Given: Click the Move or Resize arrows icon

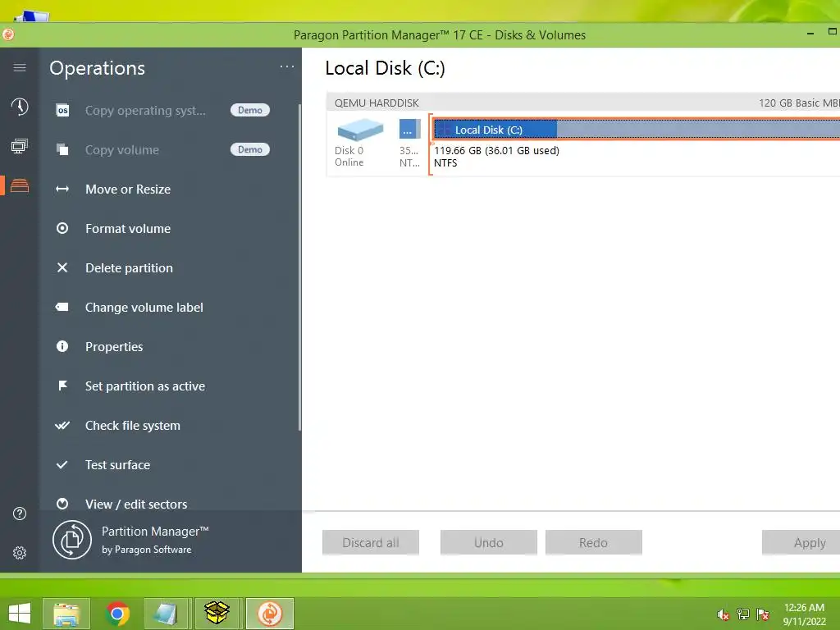Looking at the screenshot, I should pos(62,189).
